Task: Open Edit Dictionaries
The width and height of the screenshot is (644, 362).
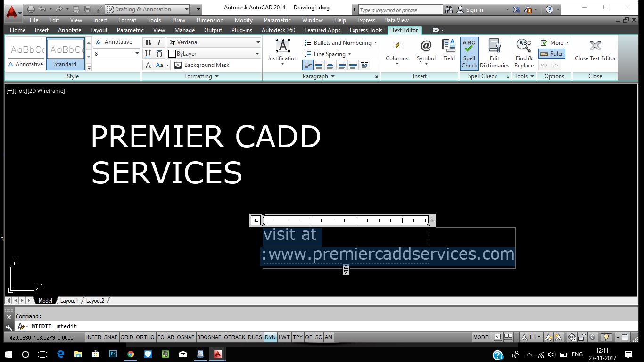Action: [495, 54]
